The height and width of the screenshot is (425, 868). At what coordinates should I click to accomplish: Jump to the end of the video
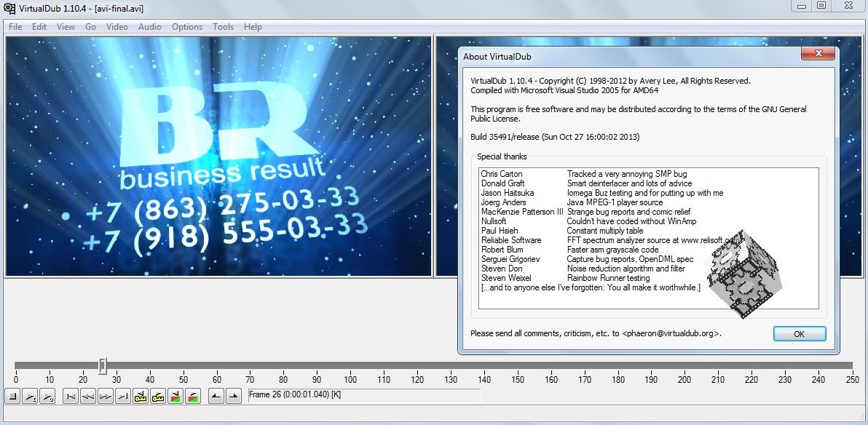click(124, 396)
